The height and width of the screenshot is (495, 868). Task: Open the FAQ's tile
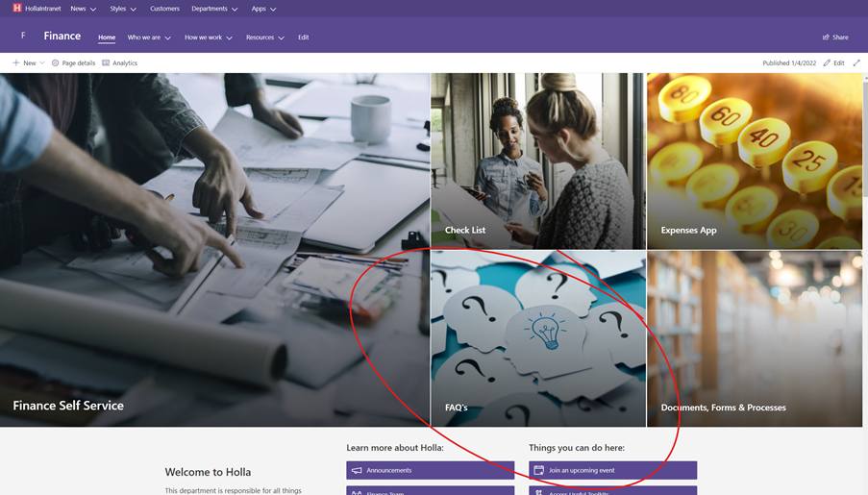pyautogui.click(x=538, y=338)
